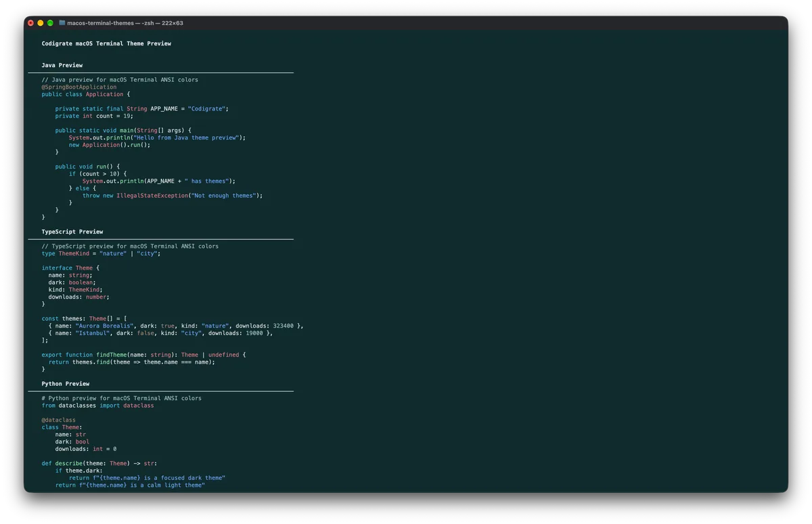The height and width of the screenshot is (524, 812).
Task: Click "public static void main(String[] args) {"
Action: (x=123, y=130)
